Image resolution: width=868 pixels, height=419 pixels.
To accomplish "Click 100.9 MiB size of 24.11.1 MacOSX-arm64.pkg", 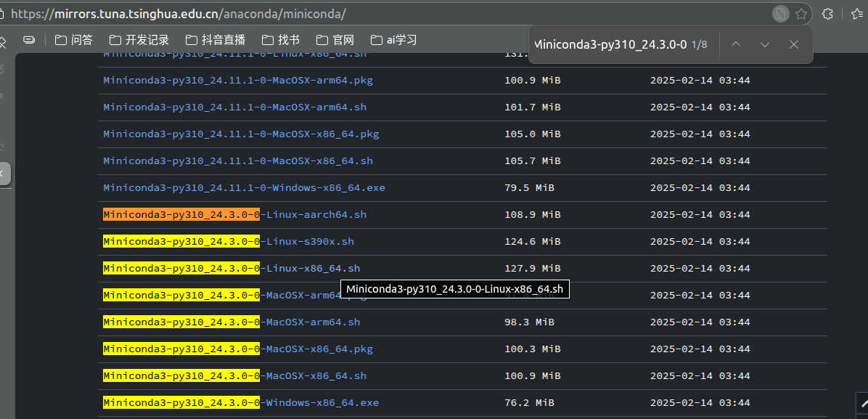I will point(533,81).
